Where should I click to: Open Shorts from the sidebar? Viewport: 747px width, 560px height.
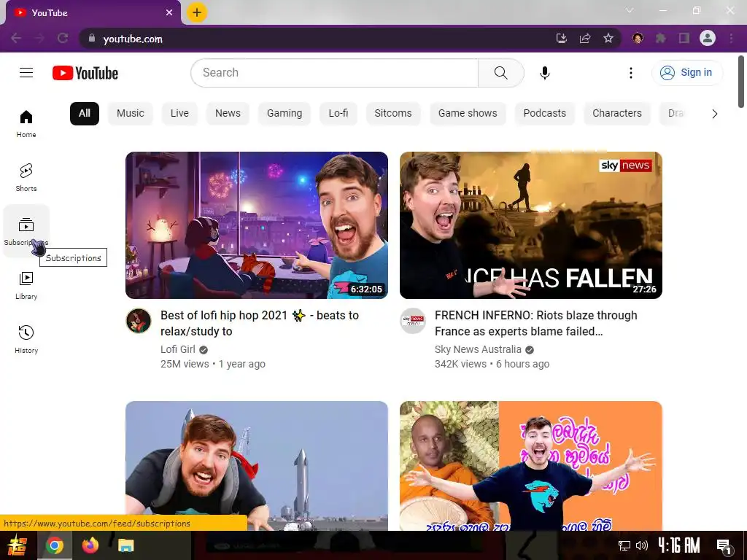(x=26, y=178)
